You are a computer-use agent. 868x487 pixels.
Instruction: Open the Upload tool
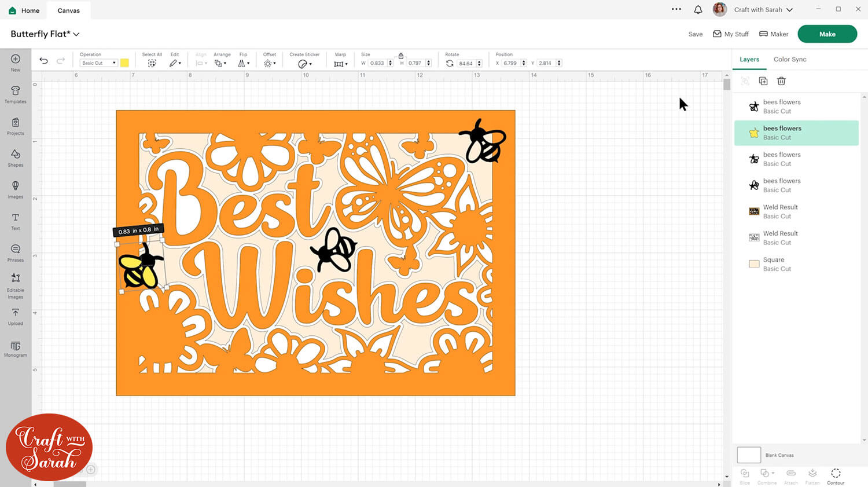click(x=16, y=316)
